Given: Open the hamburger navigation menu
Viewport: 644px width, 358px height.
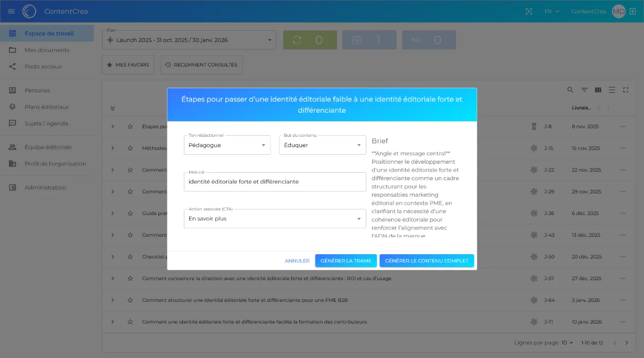Looking at the screenshot, I should pos(11,11).
